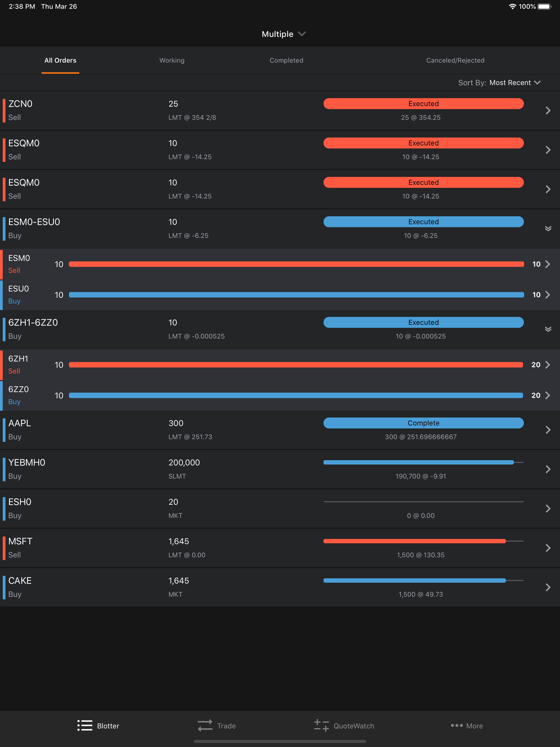The width and height of the screenshot is (560, 747).
Task: Open the ESM0 Sell leg chevron
Action: coord(547,264)
